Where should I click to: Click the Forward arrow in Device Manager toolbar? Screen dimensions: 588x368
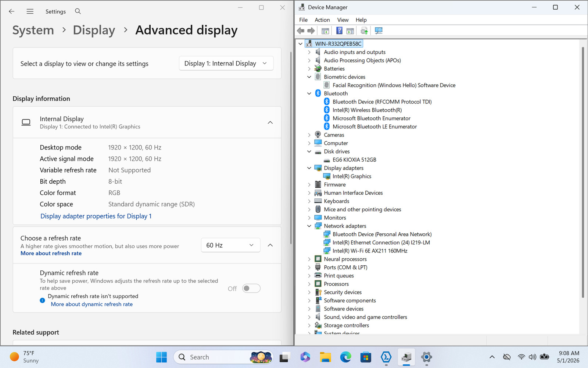pyautogui.click(x=311, y=31)
